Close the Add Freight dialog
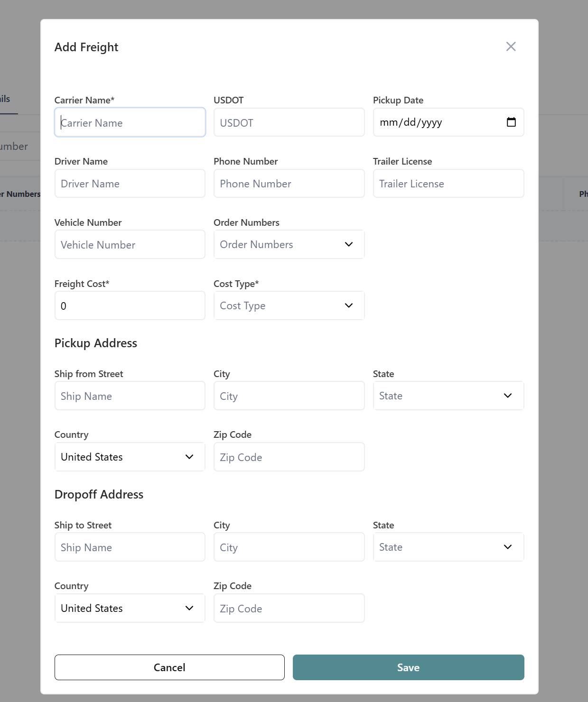This screenshot has height=702, width=588. coord(511,46)
